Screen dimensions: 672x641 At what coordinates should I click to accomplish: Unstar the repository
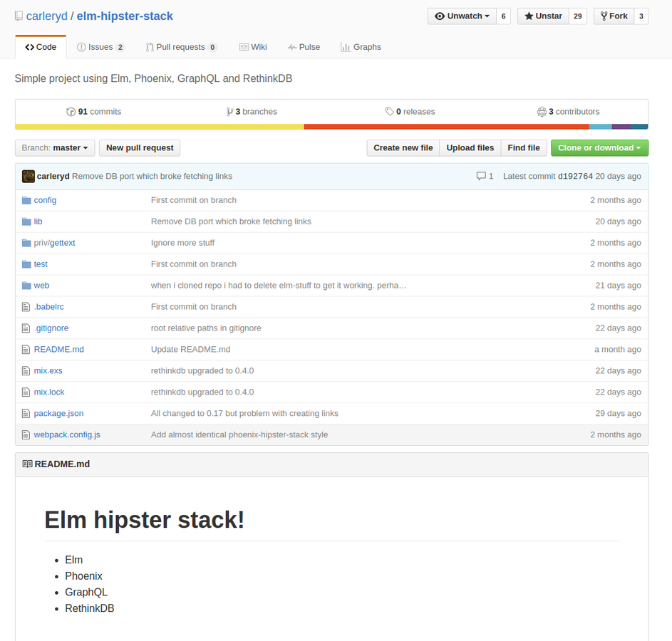pyautogui.click(x=543, y=16)
